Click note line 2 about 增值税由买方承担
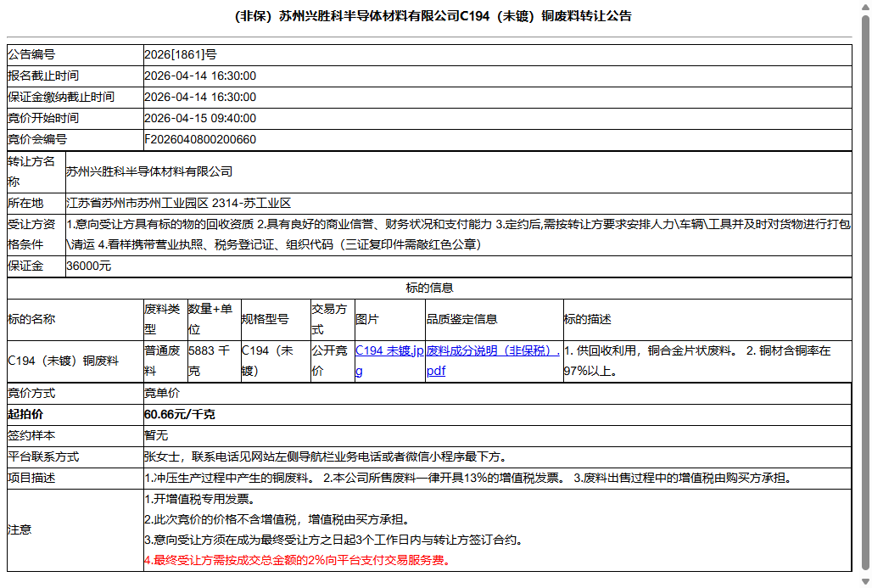The width and height of the screenshot is (872, 588). 278,519
